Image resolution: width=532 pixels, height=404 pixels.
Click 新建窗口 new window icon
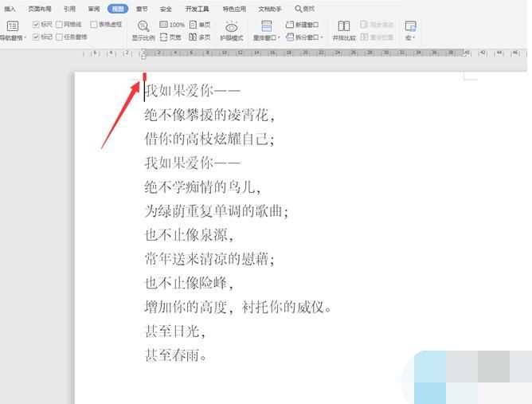(303, 25)
